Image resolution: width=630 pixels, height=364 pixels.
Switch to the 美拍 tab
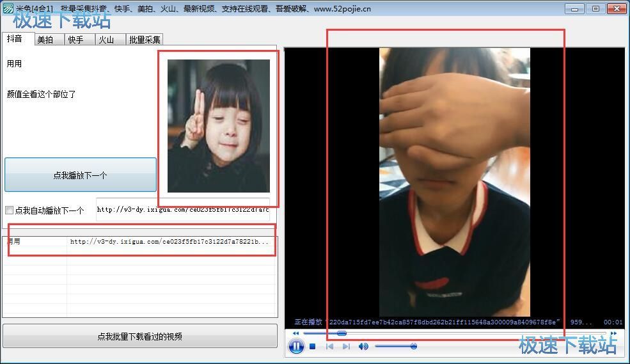click(45, 40)
